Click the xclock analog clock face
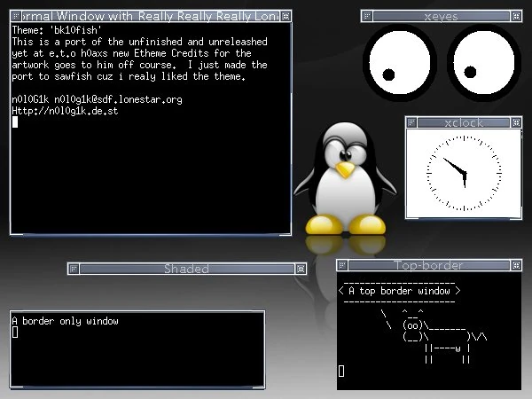 [x=464, y=174]
